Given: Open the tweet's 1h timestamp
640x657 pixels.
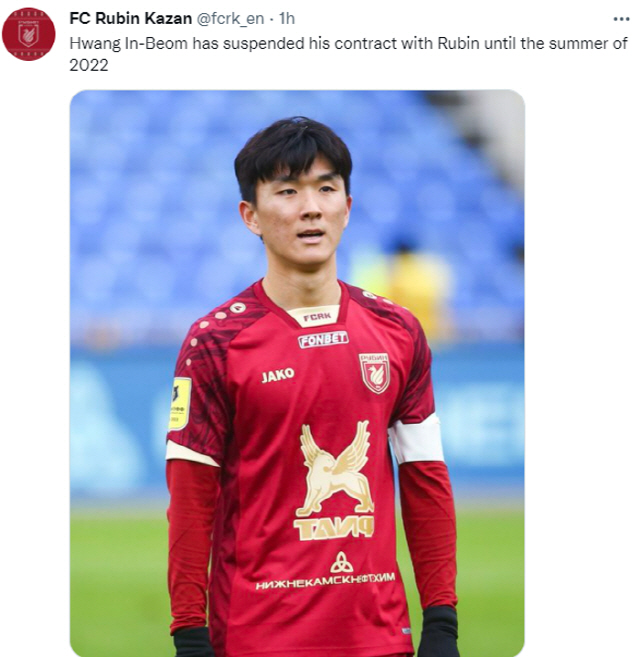Looking at the screenshot, I should coord(287,18).
